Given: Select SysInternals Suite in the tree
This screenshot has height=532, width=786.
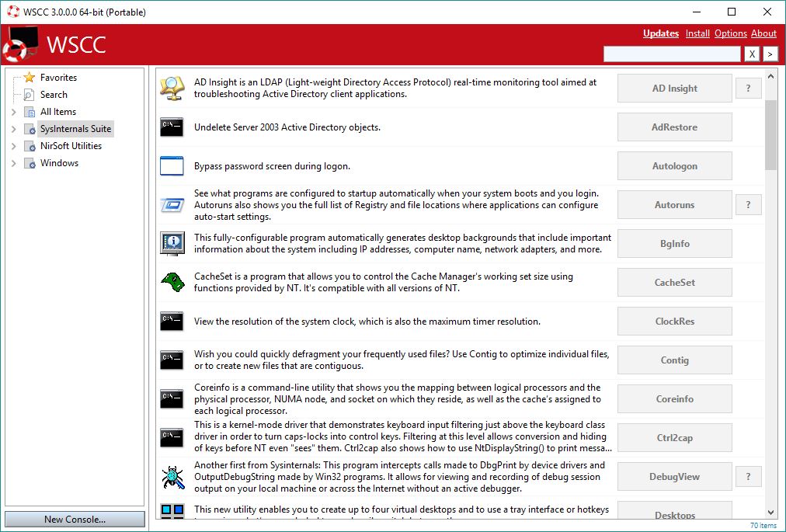Looking at the screenshot, I should tap(75, 129).
